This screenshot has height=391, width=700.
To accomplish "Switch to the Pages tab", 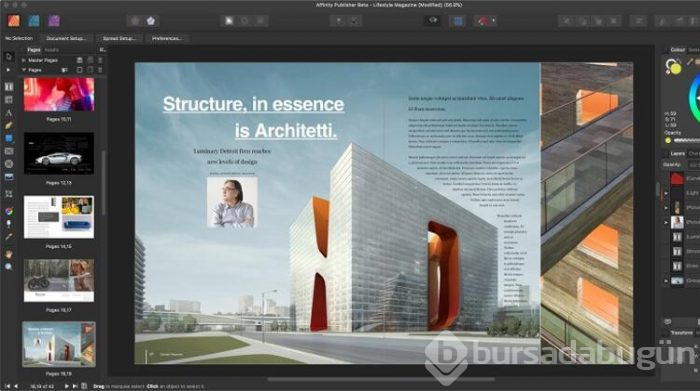I will 33,50.
